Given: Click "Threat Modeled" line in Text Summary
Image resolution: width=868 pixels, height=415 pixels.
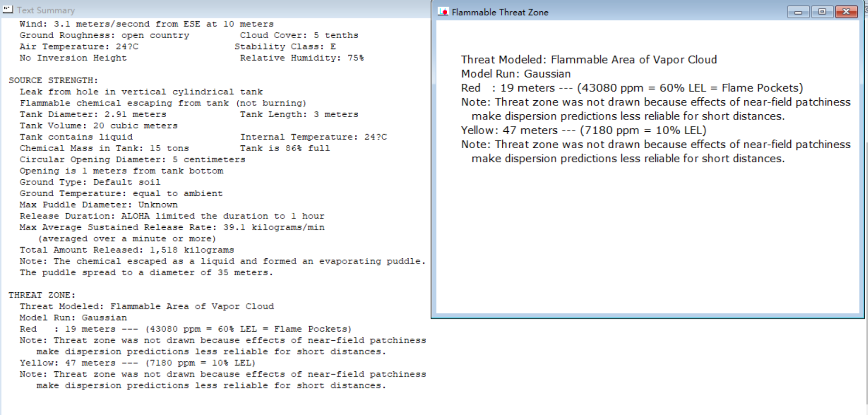Looking at the screenshot, I should pyautogui.click(x=146, y=306).
